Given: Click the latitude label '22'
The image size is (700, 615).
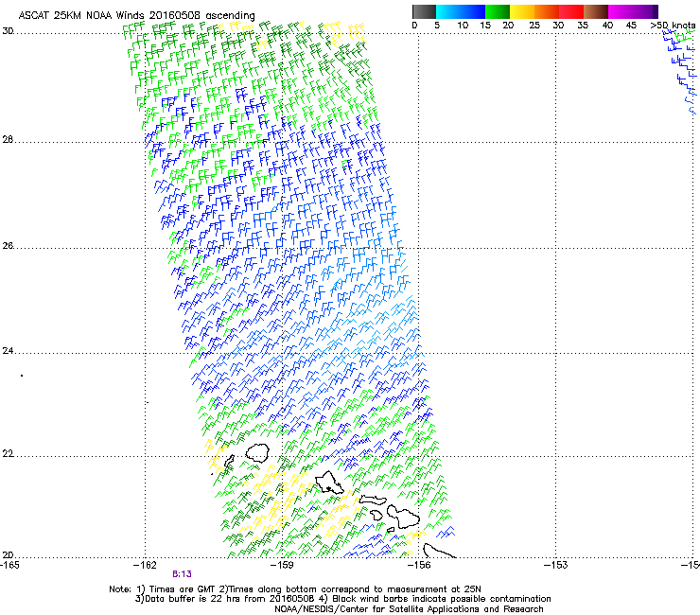Looking at the screenshot, I should pos(8,453).
